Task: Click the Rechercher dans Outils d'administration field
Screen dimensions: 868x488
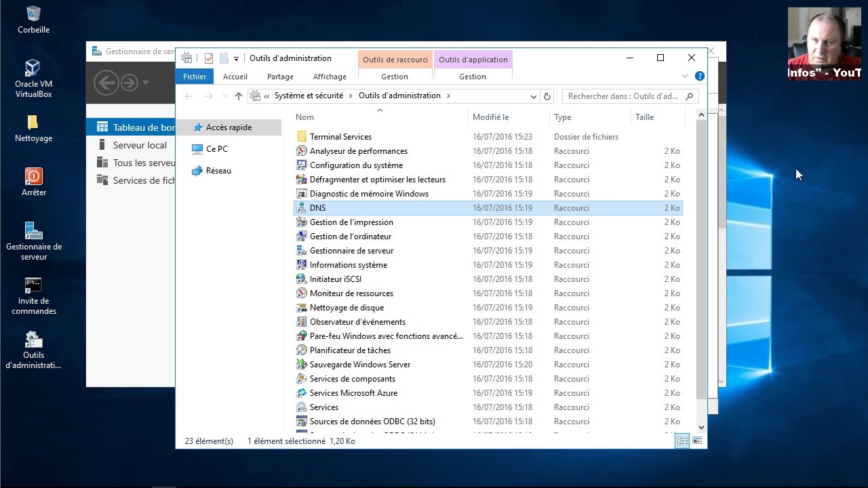Action: click(631, 96)
